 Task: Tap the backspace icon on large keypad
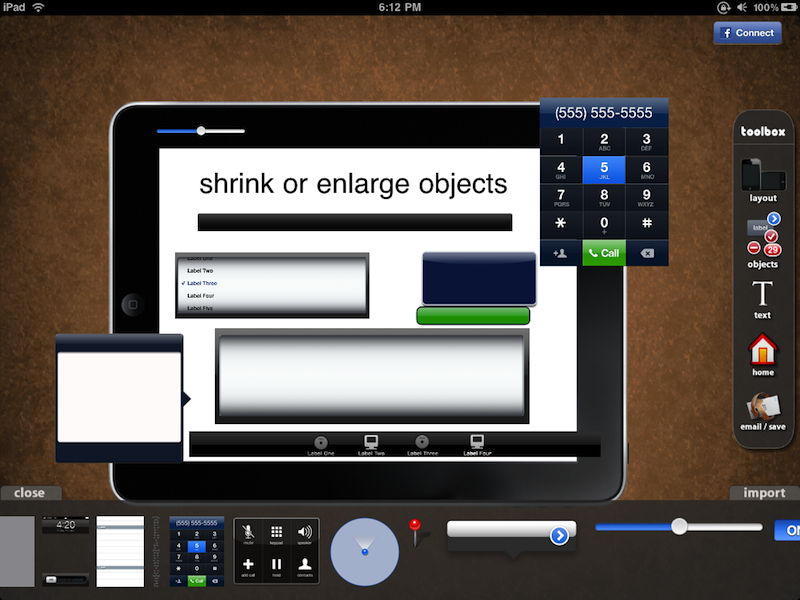(647, 253)
